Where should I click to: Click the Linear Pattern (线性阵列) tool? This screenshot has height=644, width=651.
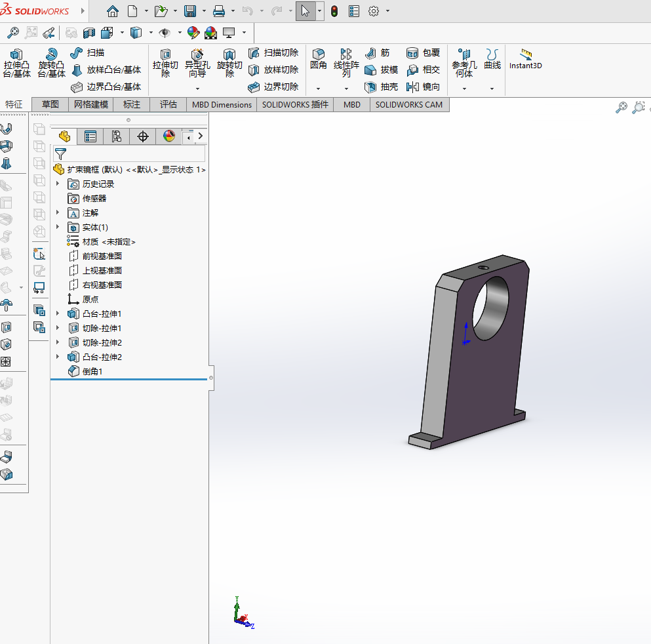tap(346, 63)
